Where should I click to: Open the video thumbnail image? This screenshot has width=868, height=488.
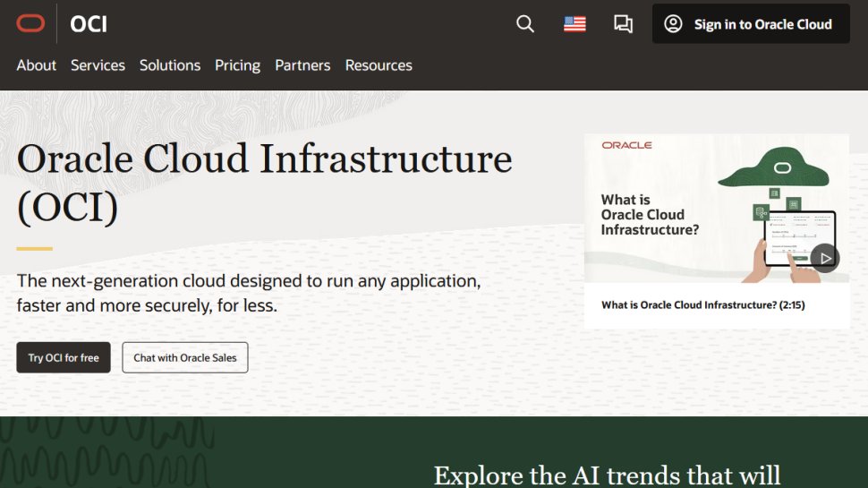coord(716,209)
